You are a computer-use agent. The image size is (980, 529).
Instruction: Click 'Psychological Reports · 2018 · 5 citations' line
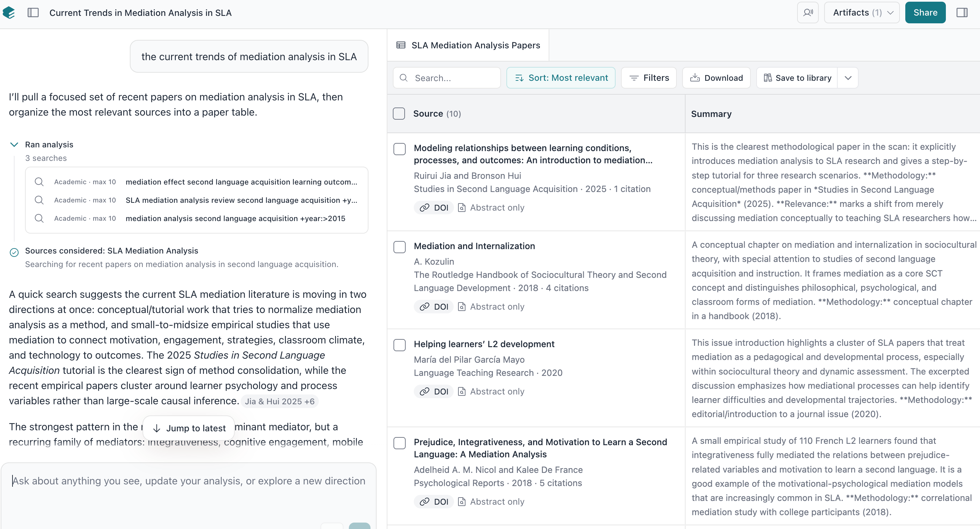click(x=498, y=483)
